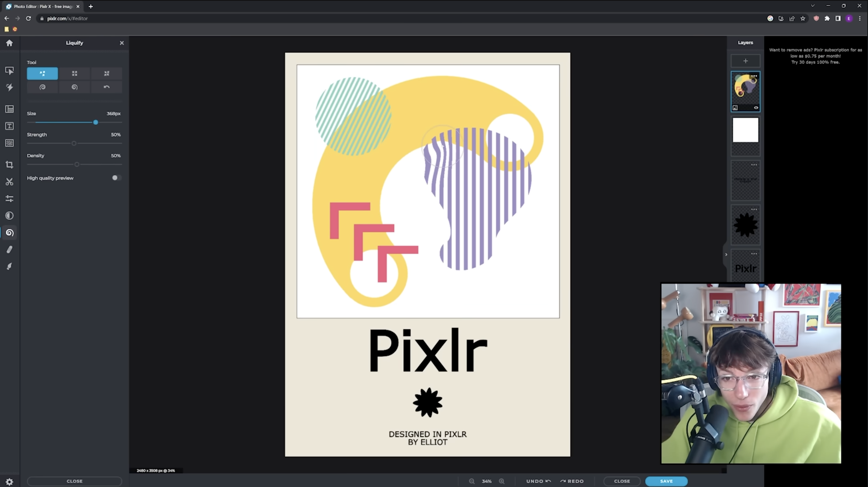Click the Density slider handle
This screenshot has height=487, width=868.
[77, 164]
